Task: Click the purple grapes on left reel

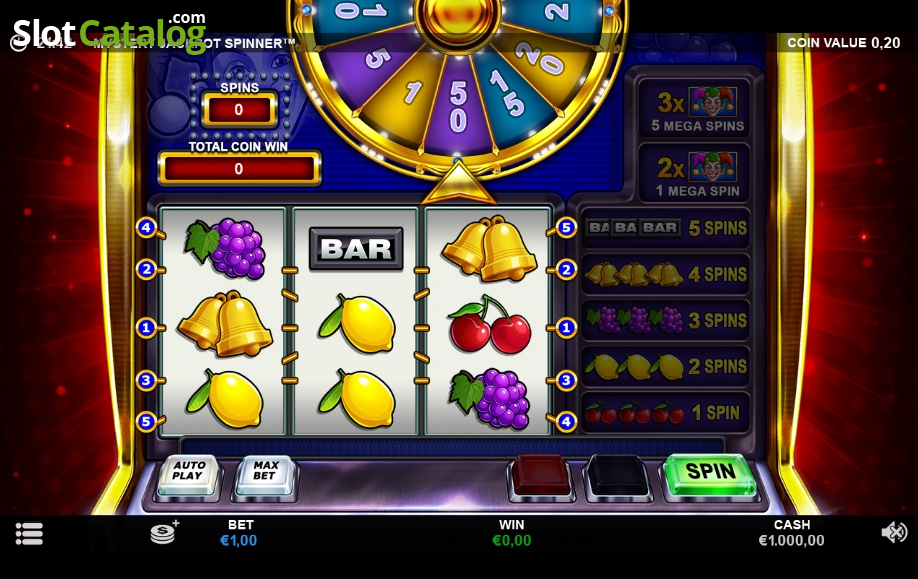Action: [x=225, y=248]
